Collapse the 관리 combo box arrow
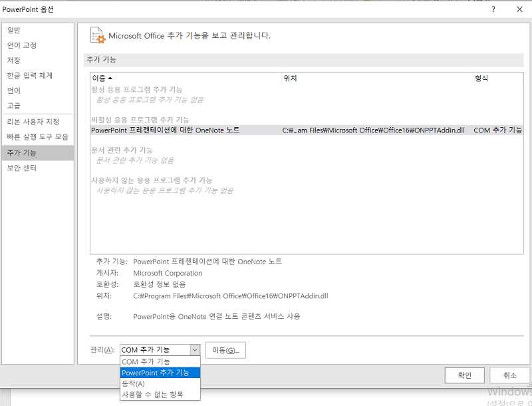The height and width of the screenshot is (406, 532). click(195, 350)
